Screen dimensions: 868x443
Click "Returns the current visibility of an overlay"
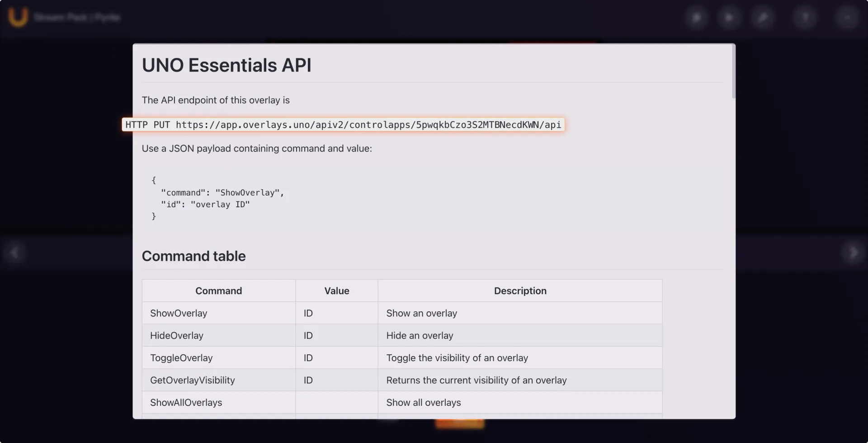[x=476, y=380]
